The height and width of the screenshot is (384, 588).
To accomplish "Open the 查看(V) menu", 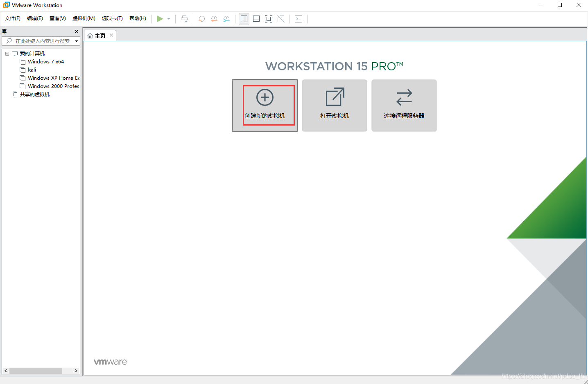I will point(58,18).
